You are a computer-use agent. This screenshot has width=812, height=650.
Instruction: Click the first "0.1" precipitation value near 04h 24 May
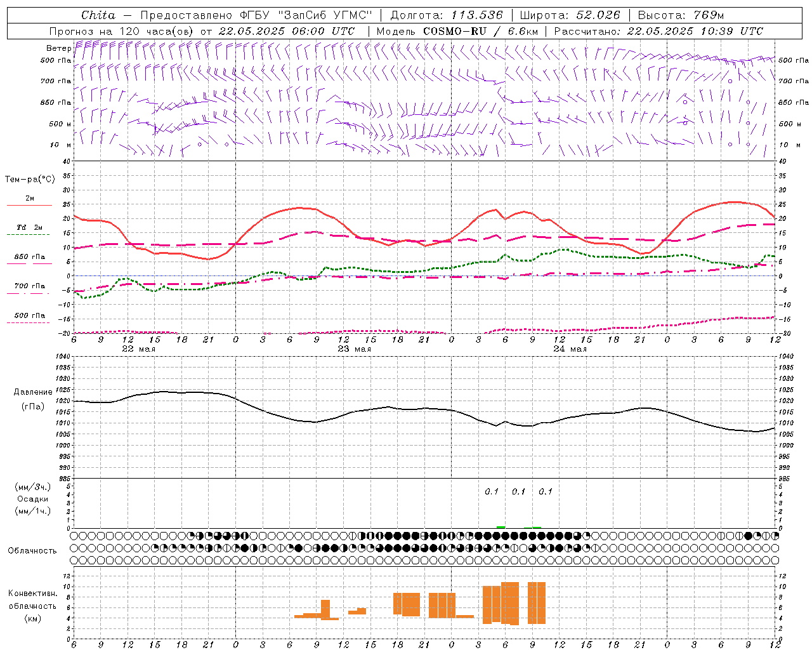[x=492, y=491]
